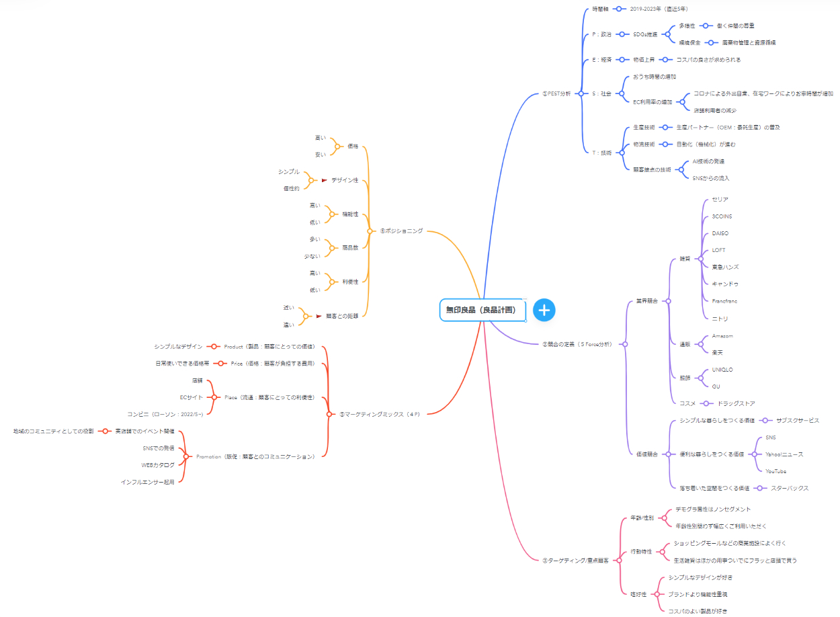The width and height of the screenshot is (840, 617).
Task: Collapse the コスメ node circle
Action: [x=706, y=403]
